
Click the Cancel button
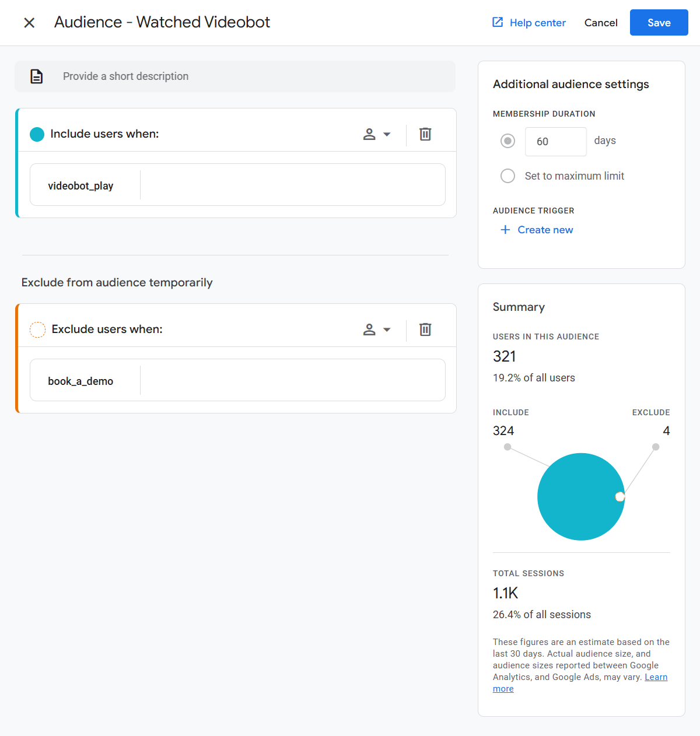pyautogui.click(x=601, y=23)
